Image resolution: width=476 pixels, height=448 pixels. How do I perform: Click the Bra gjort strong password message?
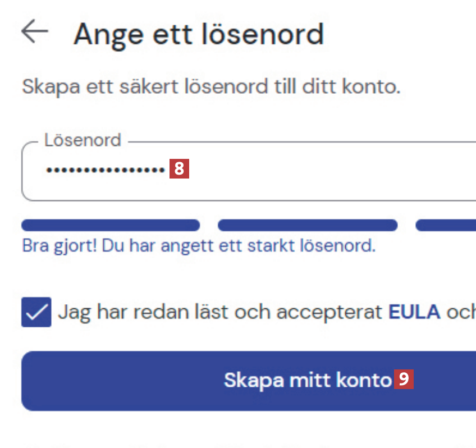coord(199,246)
